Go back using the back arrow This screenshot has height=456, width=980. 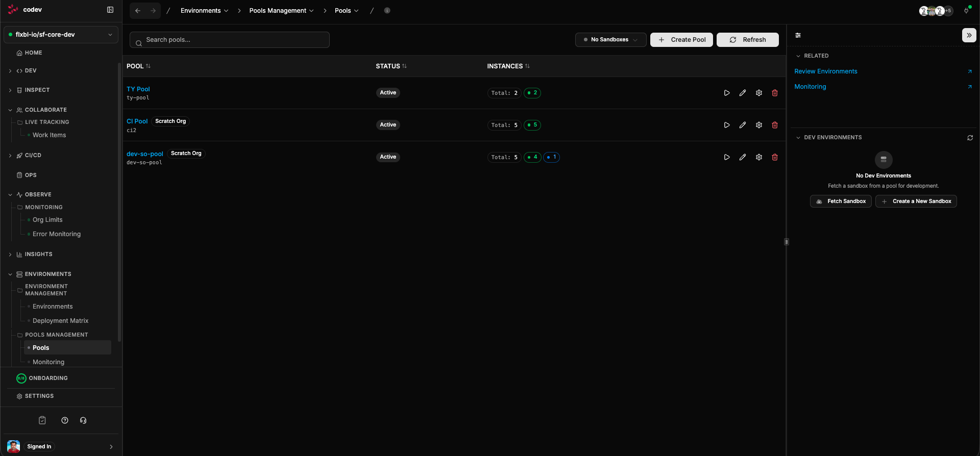coord(138,11)
